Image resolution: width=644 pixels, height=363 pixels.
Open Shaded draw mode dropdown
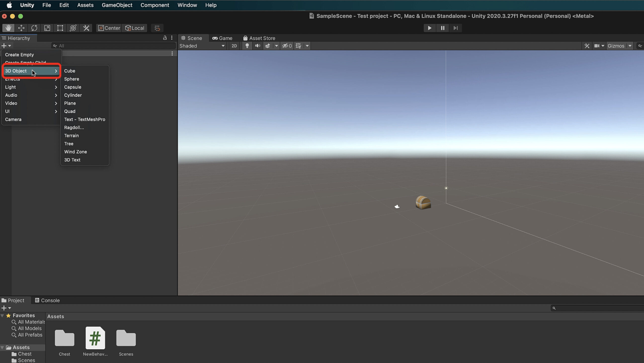[x=202, y=46]
